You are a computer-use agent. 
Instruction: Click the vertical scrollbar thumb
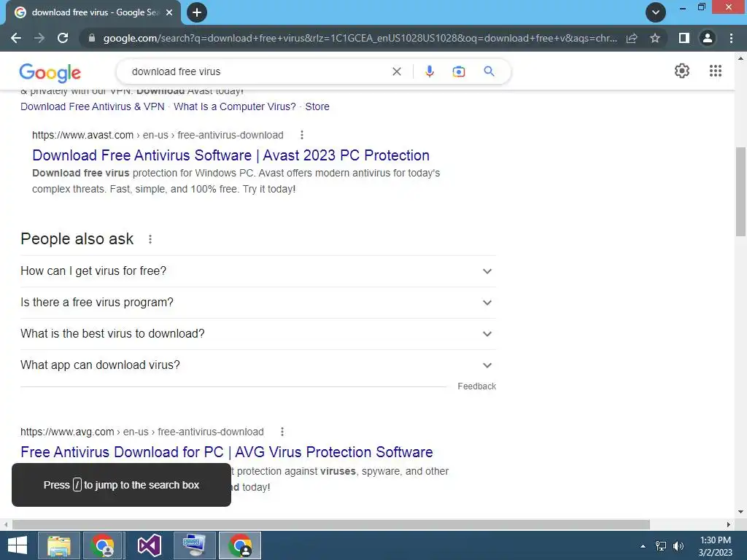tap(740, 192)
